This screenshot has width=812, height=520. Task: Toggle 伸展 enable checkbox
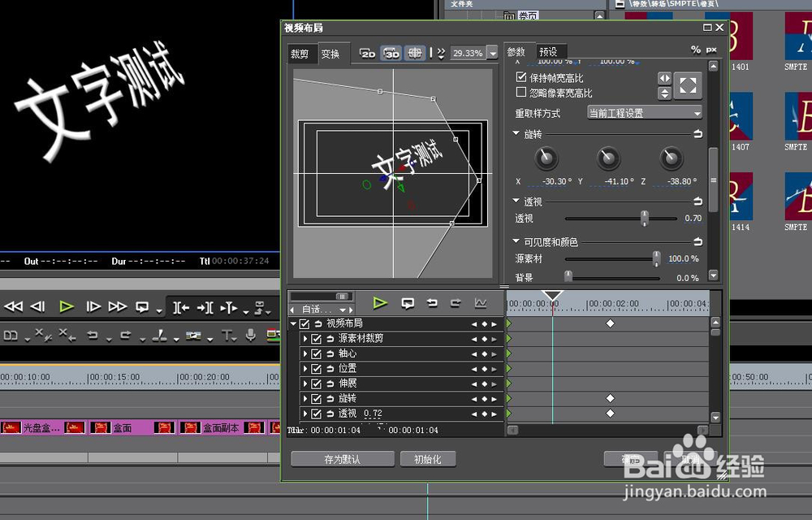(317, 384)
